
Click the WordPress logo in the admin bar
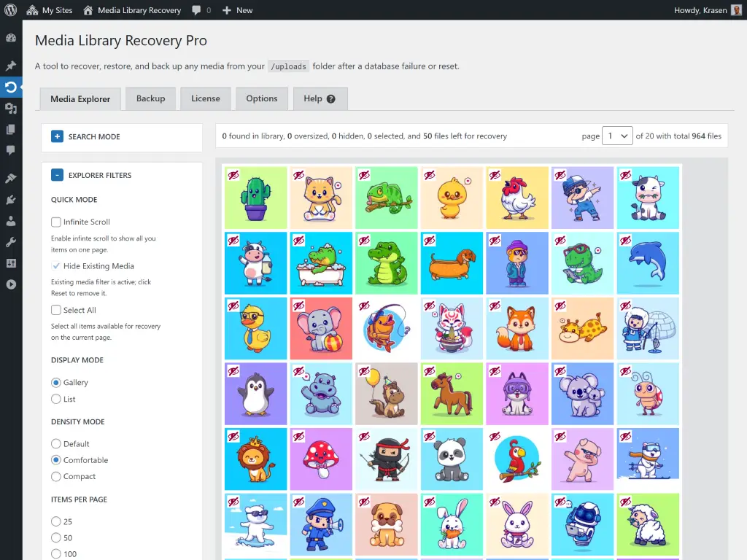9,9
